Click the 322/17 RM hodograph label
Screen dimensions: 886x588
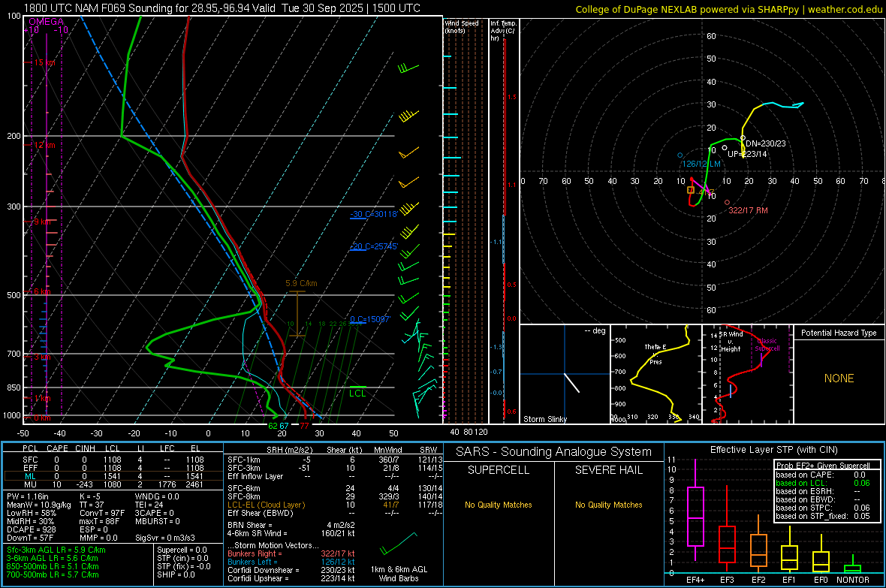(748, 210)
